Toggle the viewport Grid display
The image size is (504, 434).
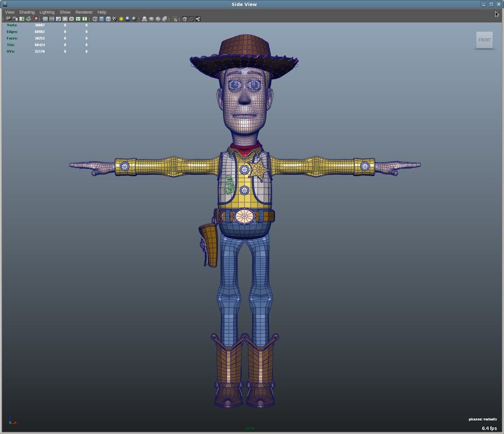(45, 19)
